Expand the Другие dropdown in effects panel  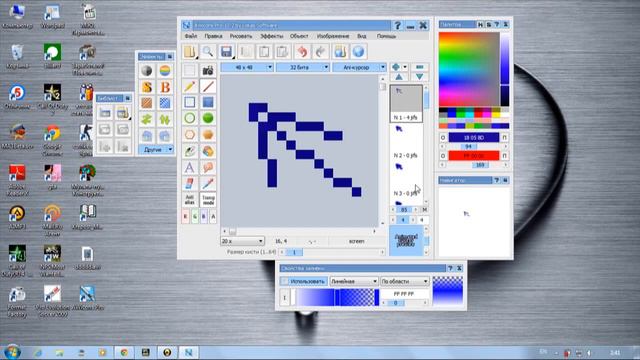point(156,149)
